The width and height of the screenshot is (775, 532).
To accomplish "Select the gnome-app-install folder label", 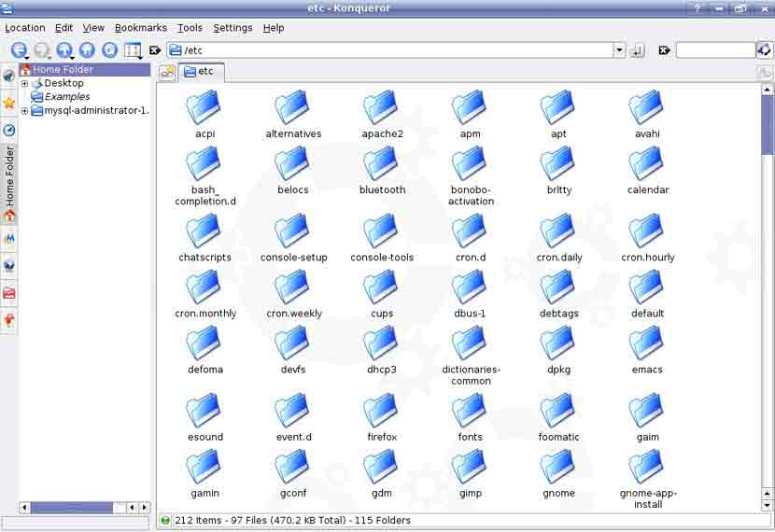I will click(x=648, y=498).
